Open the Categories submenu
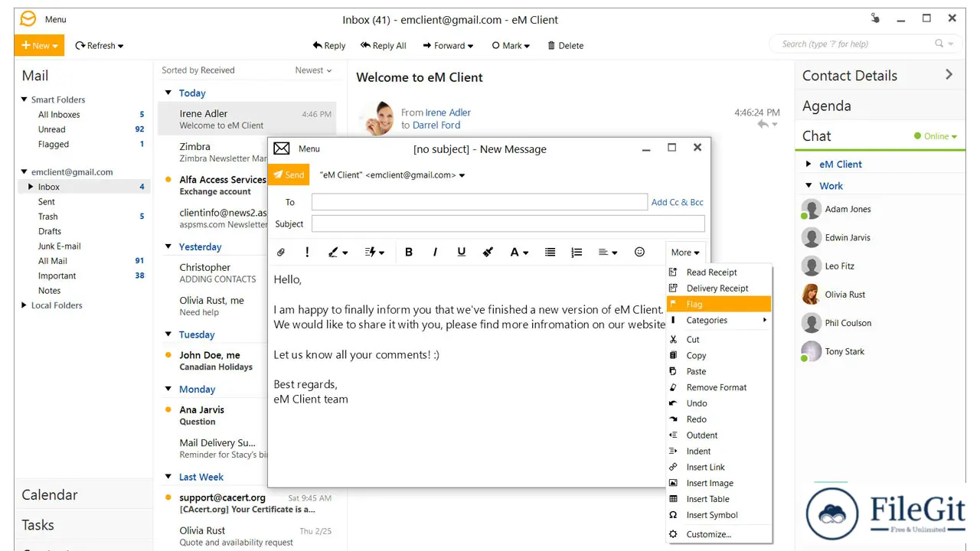Viewport: 980px width, 551px height. [719, 321]
